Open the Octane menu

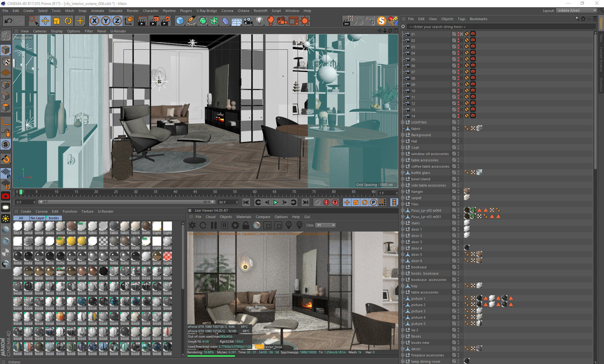coord(243,11)
